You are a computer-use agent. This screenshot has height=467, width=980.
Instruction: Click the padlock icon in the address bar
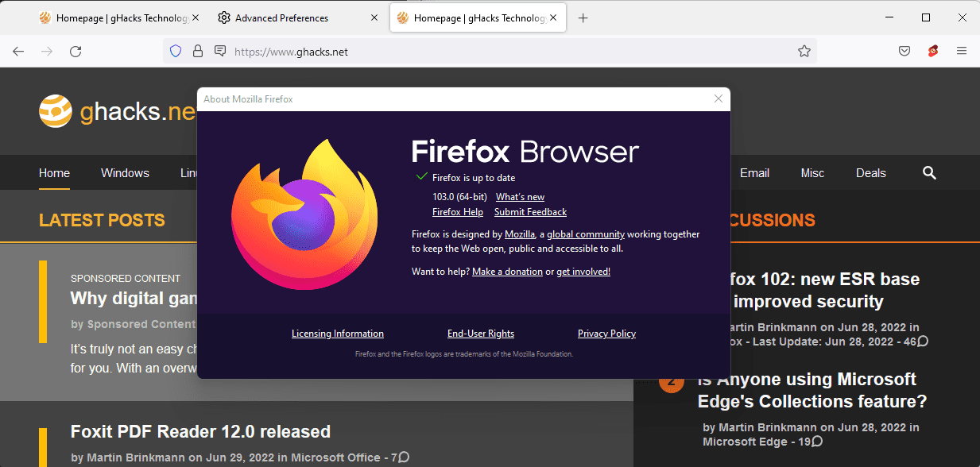[196, 50]
